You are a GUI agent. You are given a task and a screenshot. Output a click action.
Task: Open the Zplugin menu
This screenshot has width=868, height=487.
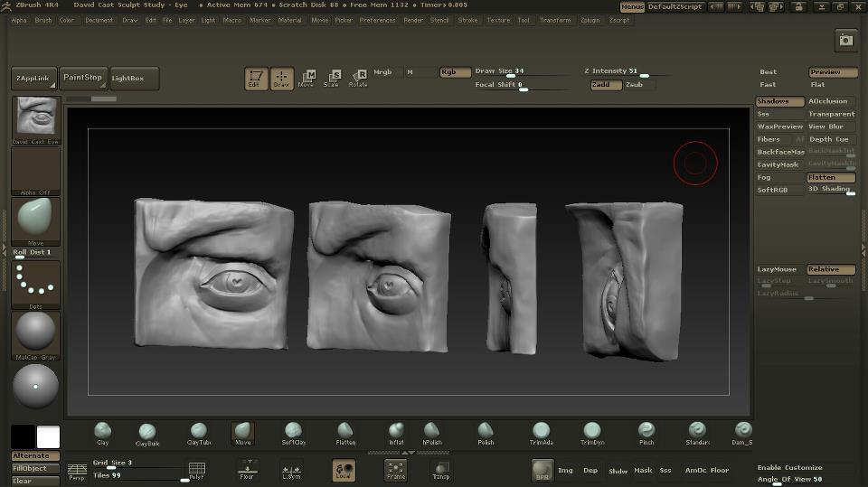(x=590, y=21)
